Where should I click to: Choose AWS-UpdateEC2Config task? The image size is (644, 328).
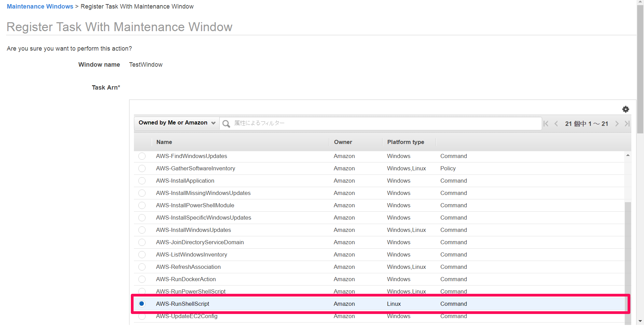click(142, 316)
